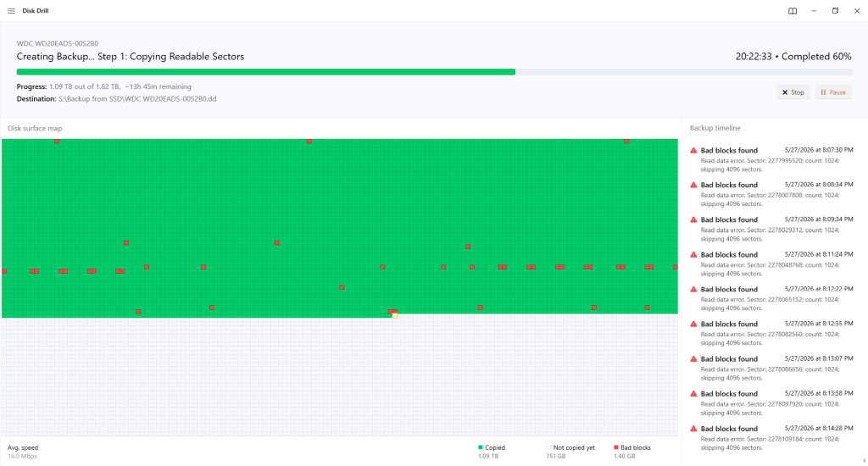This screenshot has height=466, width=868.
Task: Click warning icon for 8:14:28 PM entry
Action: coord(693,429)
